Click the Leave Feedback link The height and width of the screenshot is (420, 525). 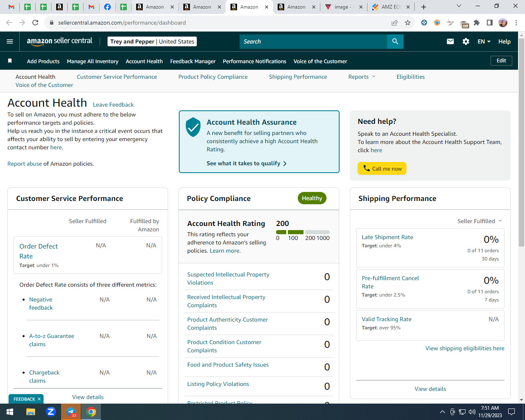click(x=113, y=105)
